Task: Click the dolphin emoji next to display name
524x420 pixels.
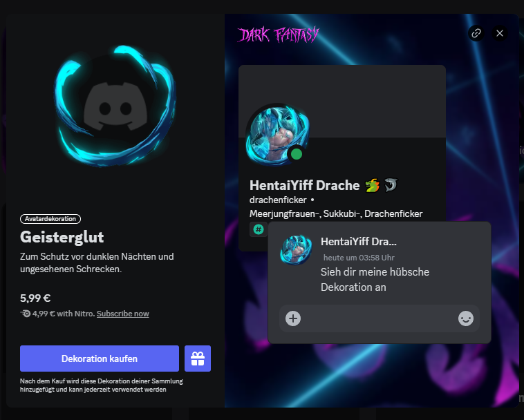Action: click(x=391, y=185)
